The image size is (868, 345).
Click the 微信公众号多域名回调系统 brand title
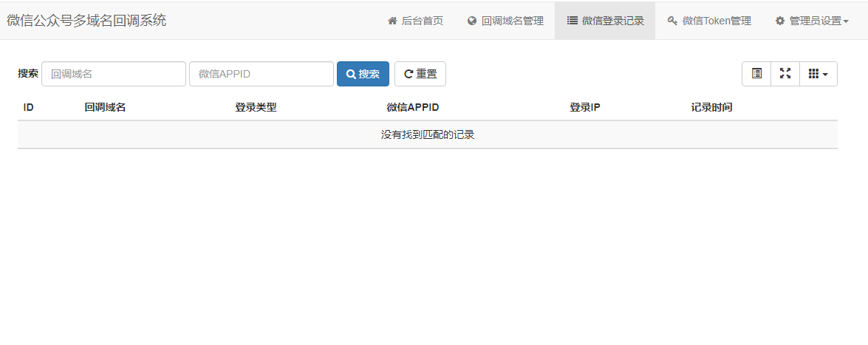pyautogui.click(x=86, y=21)
